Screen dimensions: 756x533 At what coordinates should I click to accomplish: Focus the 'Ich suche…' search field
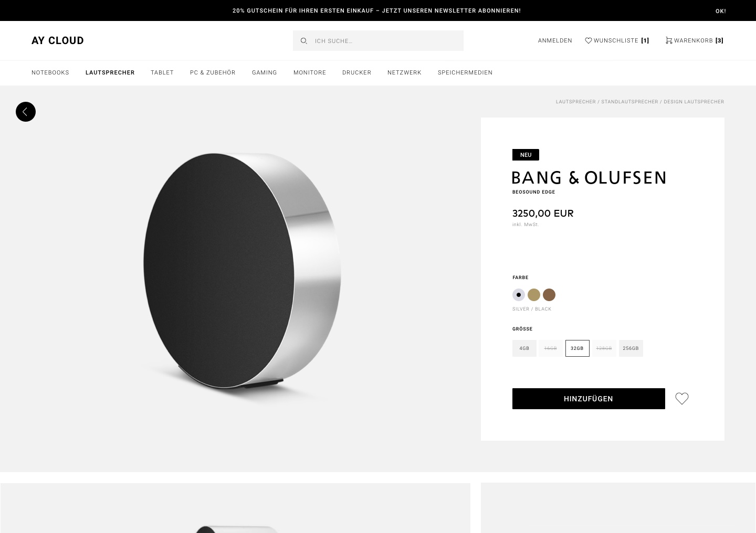(378, 41)
